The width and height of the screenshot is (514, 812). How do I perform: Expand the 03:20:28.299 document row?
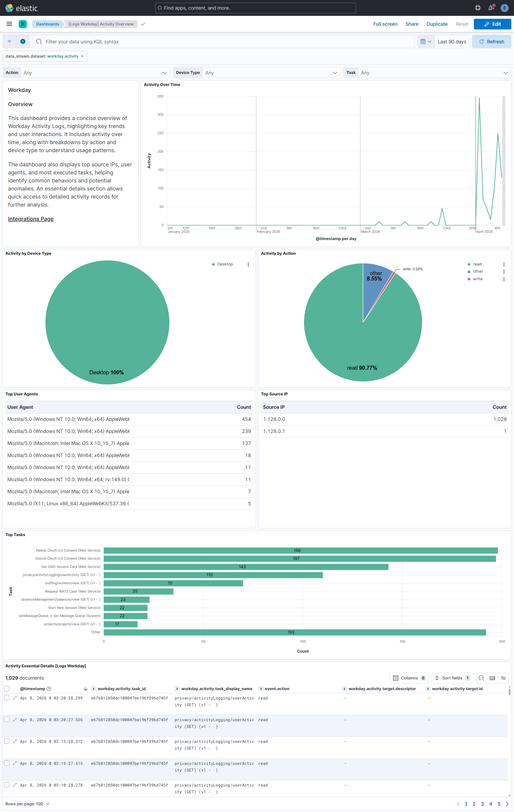click(15, 698)
